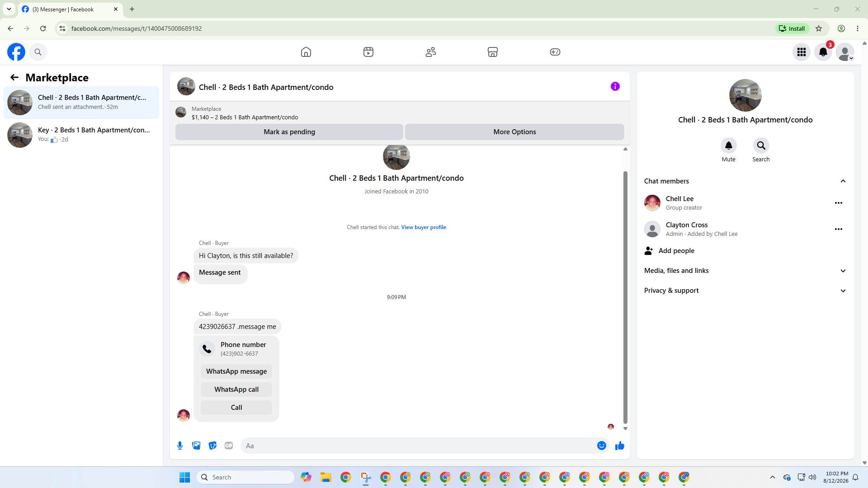Click Mark as pending button

click(289, 132)
